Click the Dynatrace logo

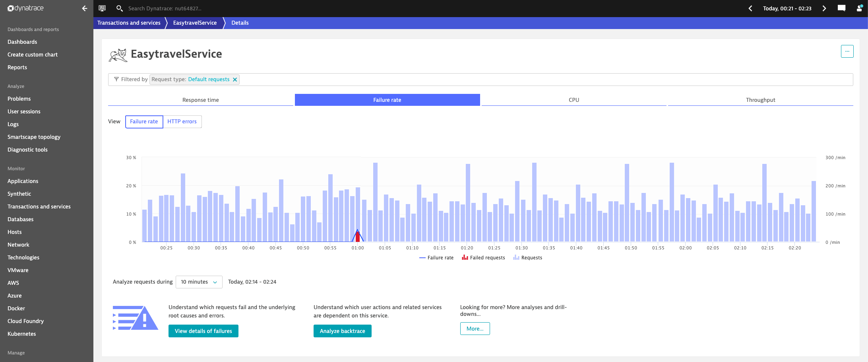(26, 8)
